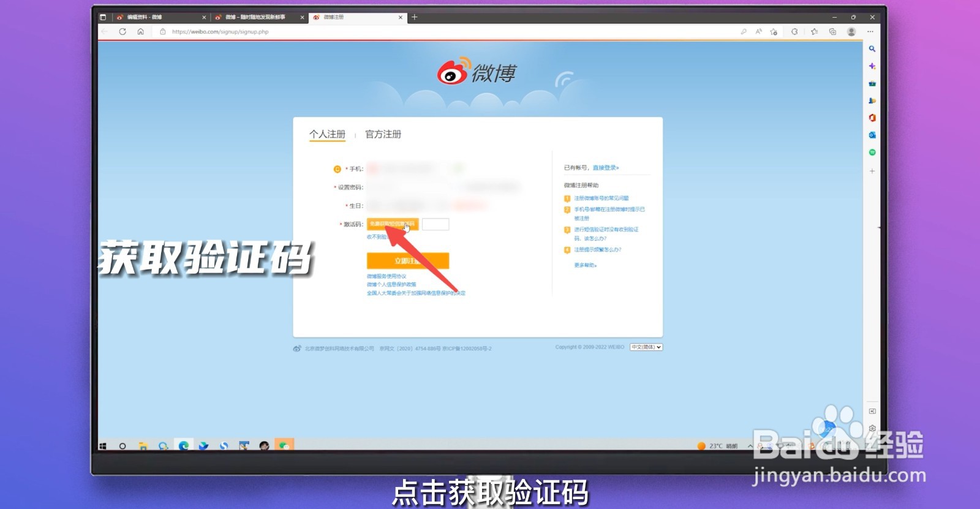The height and width of the screenshot is (509, 980).
Task: Switch to the 微博 – 随时随地发现新鲜事 tab
Action: point(260,17)
